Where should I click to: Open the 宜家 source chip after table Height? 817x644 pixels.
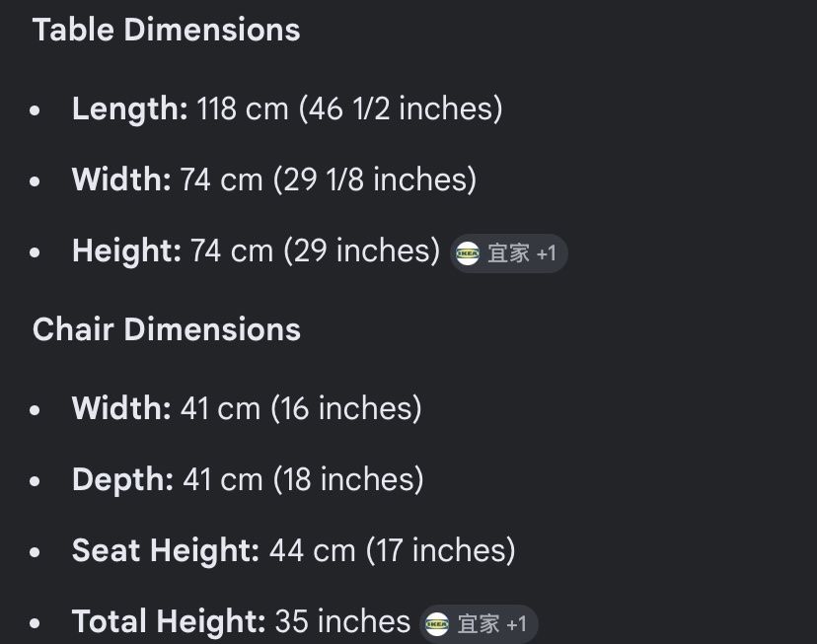point(509,253)
